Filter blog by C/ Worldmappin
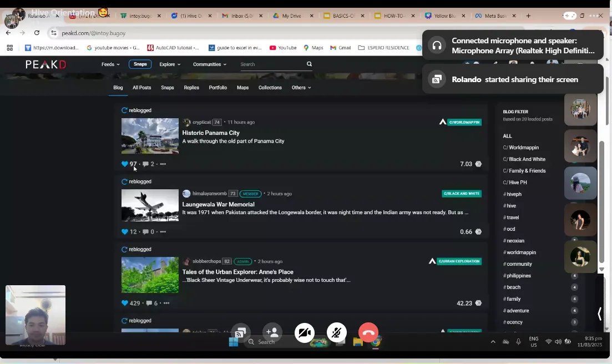 [520, 148]
